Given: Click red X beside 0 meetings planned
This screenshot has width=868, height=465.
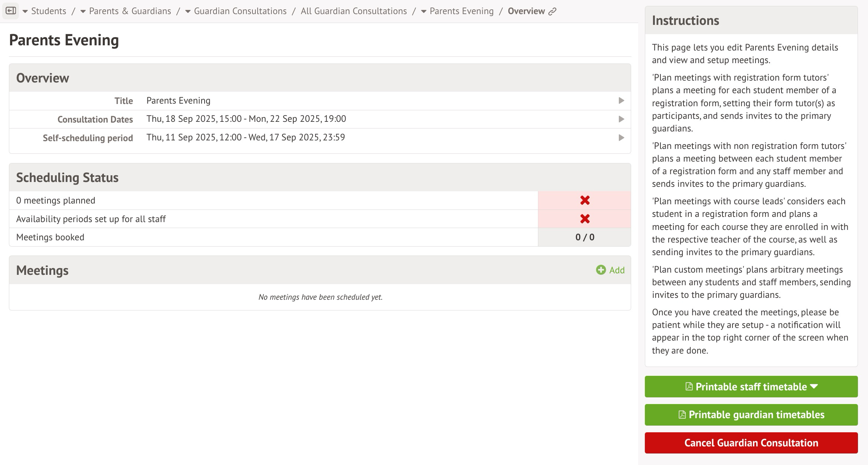Looking at the screenshot, I should pos(585,201).
